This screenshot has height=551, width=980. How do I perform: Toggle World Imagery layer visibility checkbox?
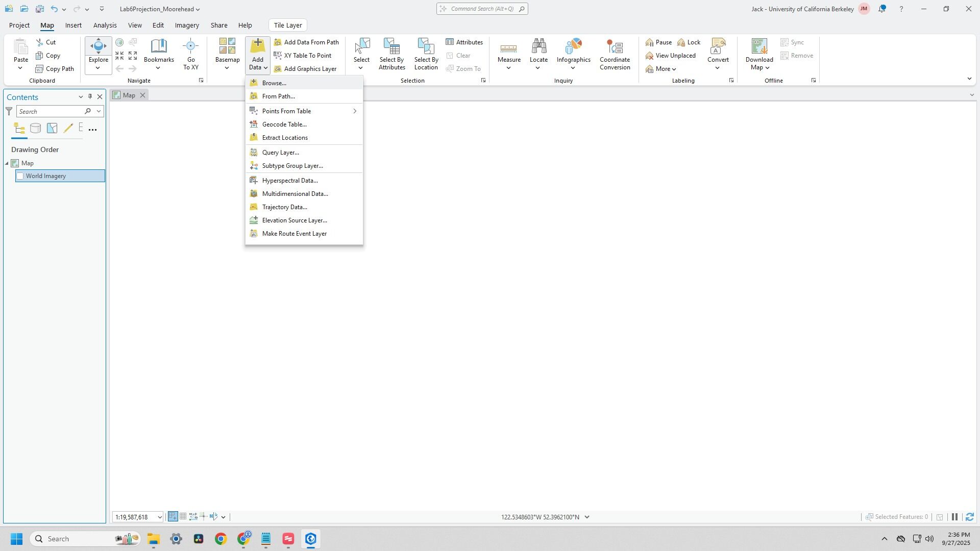20,176
